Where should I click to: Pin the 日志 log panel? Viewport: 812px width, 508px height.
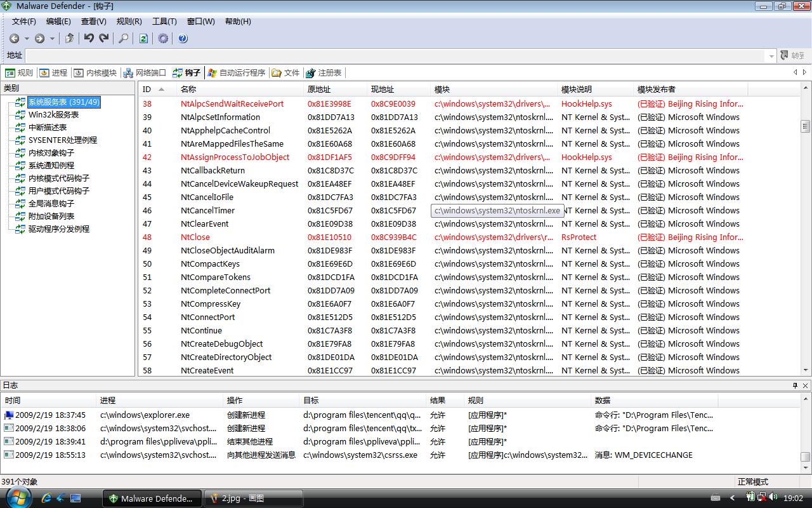click(x=795, y=385)
